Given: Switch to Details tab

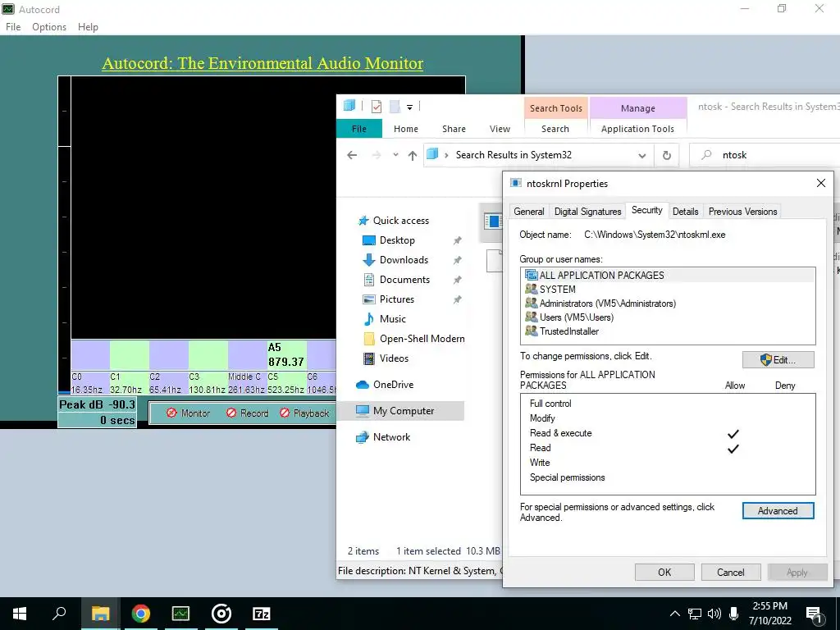Looking at the screenshot, I should [685, 212].
